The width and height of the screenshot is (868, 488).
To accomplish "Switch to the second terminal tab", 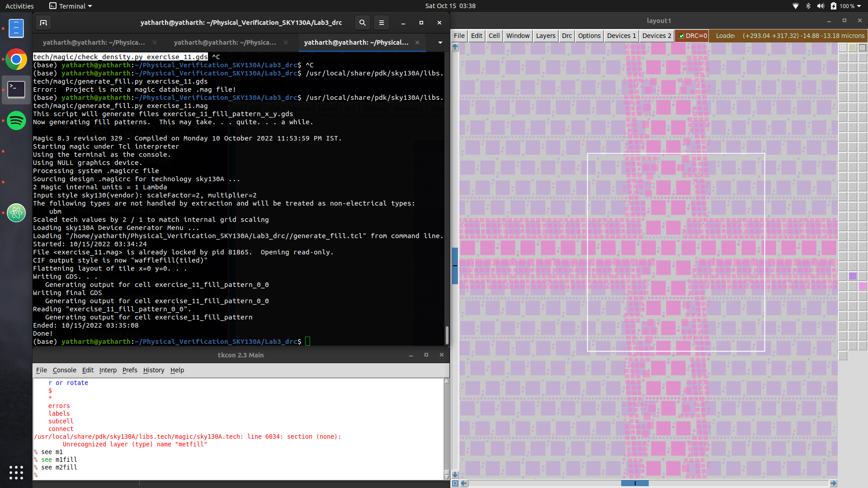I will pos(225,42).
